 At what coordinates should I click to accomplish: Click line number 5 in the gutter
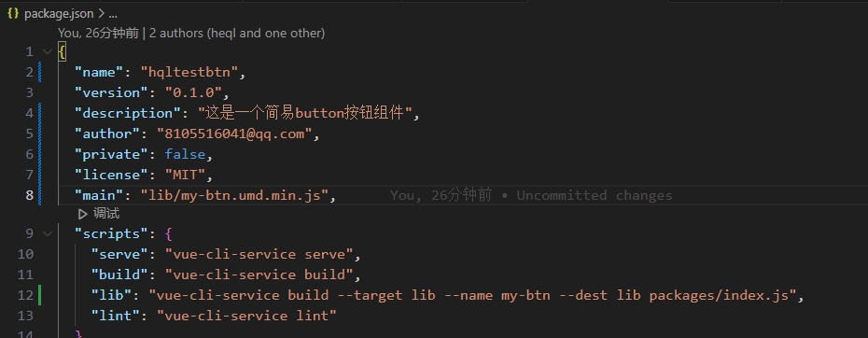[x=29, y=134]
